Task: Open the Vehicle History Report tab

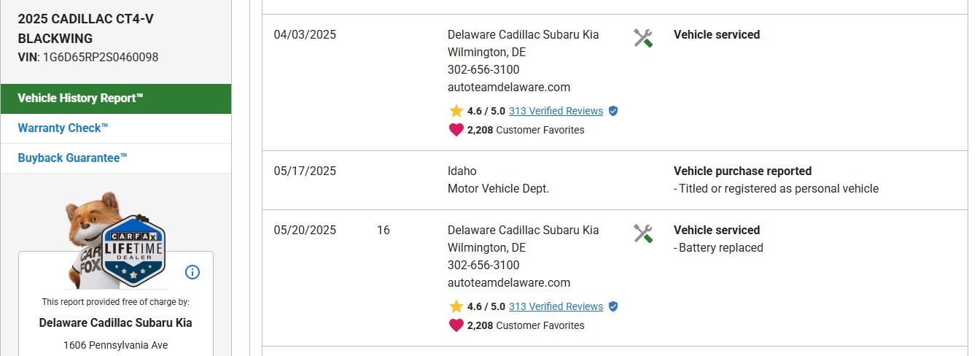Action: tap(80, 98)
